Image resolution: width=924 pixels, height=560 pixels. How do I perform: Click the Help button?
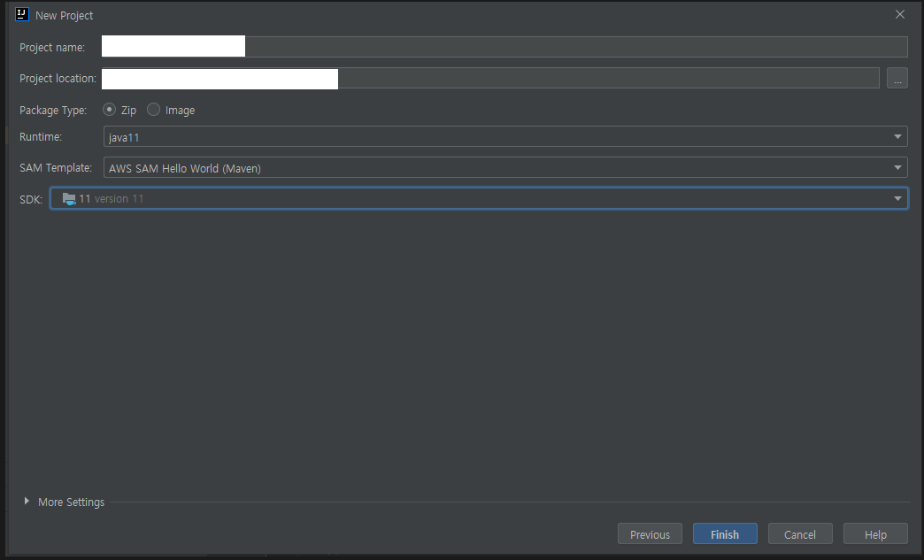pos(875,534)
